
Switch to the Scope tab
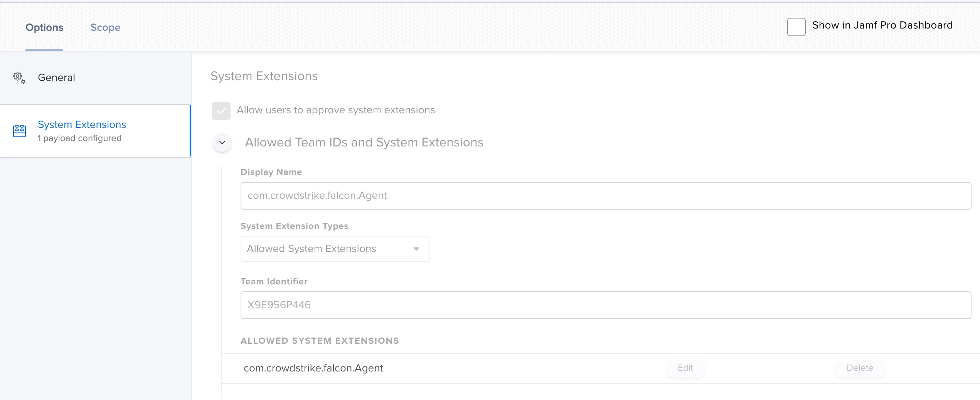pyautogui.click(x=105, y=27)
